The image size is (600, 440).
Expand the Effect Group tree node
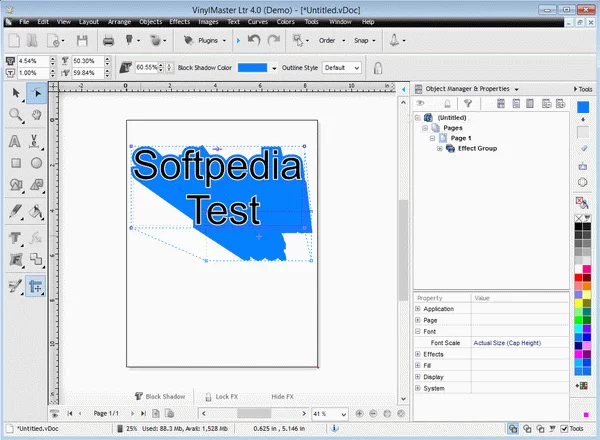point(439,148)
